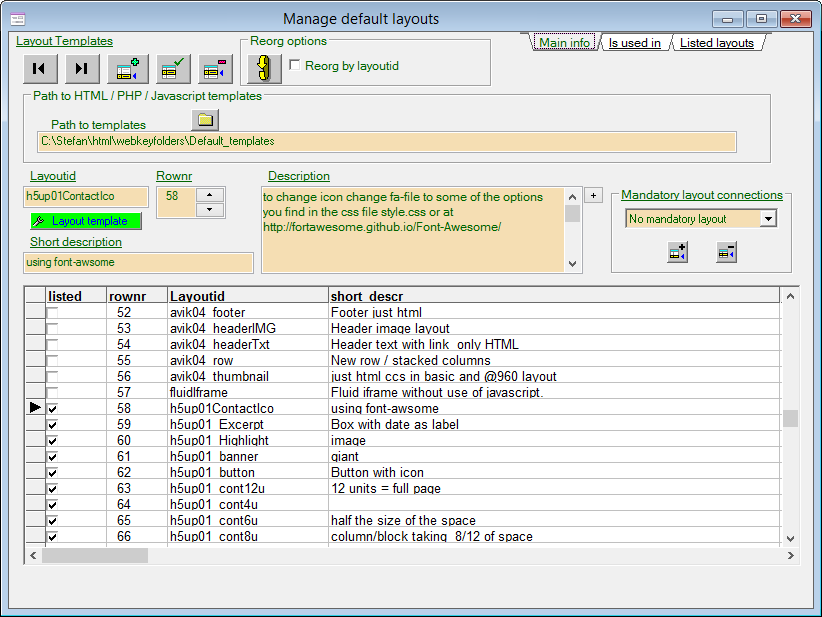Click description scrollbar thumb
Screen dimensions: 822x617
click(572, 214)
